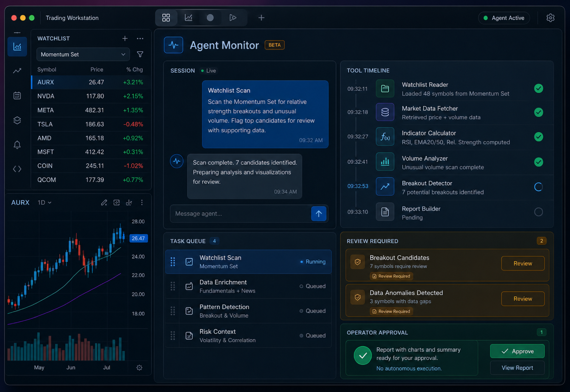The height and width of the screenshot is (392, 570).
Task: Open the calendar sidebar icon
Action: [x=17, y=96]
